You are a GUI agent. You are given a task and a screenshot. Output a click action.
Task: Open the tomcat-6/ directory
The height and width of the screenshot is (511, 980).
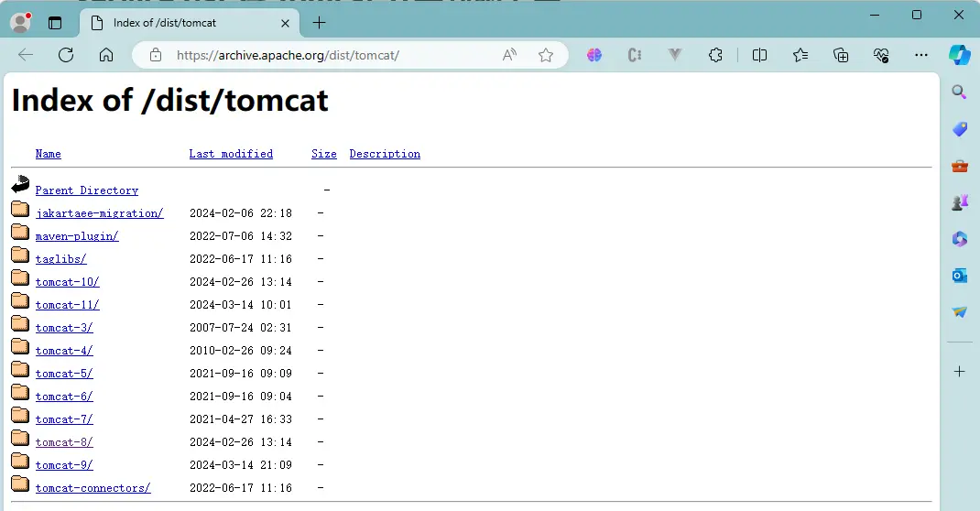pos(64,397)
